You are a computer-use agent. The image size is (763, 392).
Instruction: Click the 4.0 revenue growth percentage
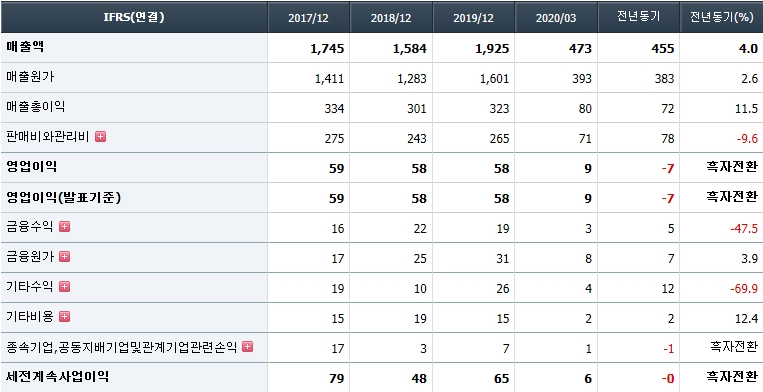[x=749, y=49]
